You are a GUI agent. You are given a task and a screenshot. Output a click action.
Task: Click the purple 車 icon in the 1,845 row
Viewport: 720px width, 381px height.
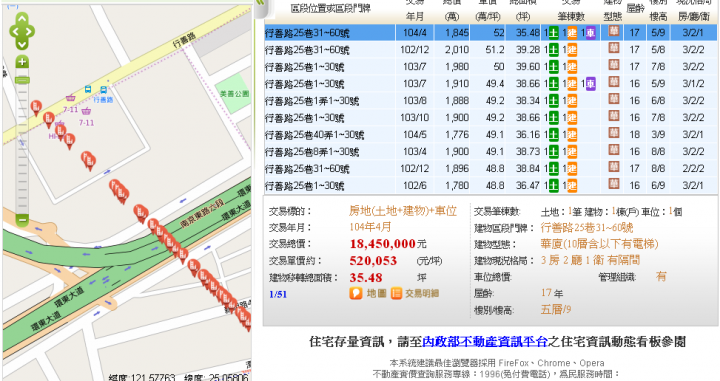point(591,33)
